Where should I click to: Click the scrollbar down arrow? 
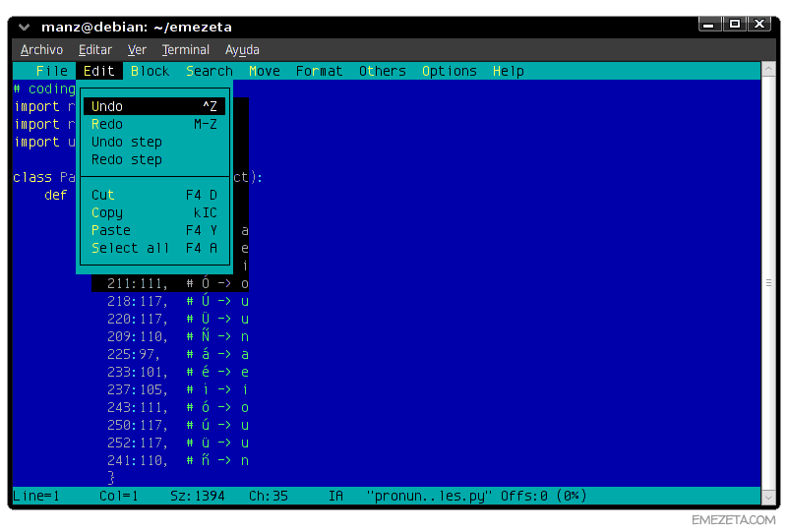click(768, 498)
